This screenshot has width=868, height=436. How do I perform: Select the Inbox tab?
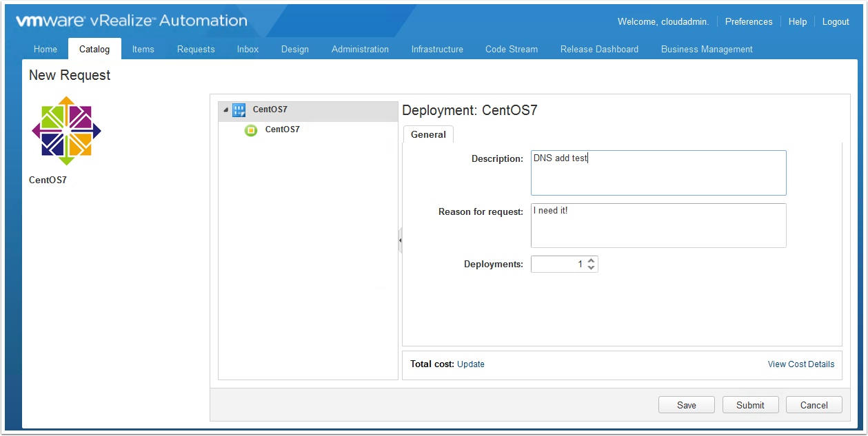248,49
